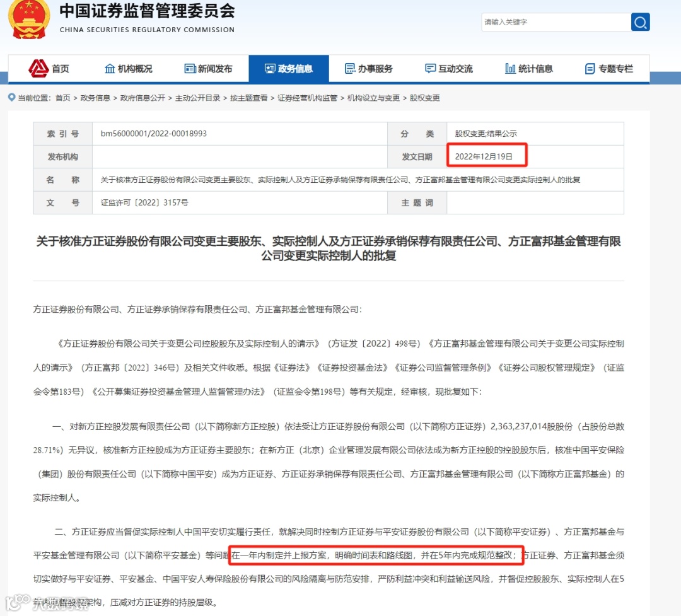Click the addressee line ending 方正富邦基金管理有限公司:
The image size is (681, 616).
(197, 310)
